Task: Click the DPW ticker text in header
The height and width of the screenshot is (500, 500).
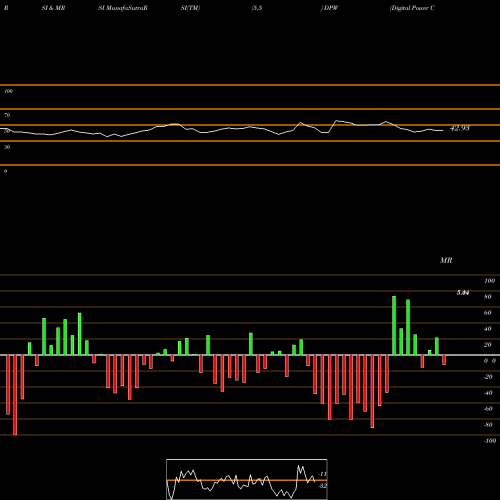Action: (x=330, y=8)
